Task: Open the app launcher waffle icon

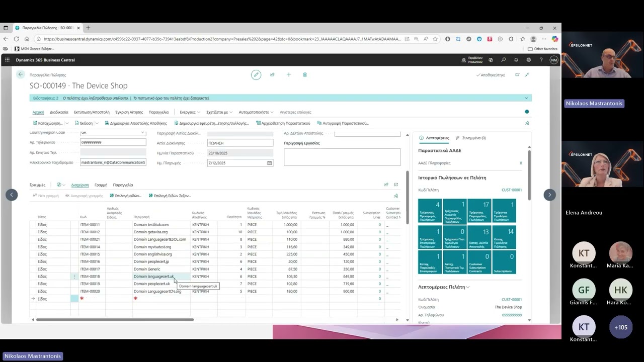Action: [7, 60]
